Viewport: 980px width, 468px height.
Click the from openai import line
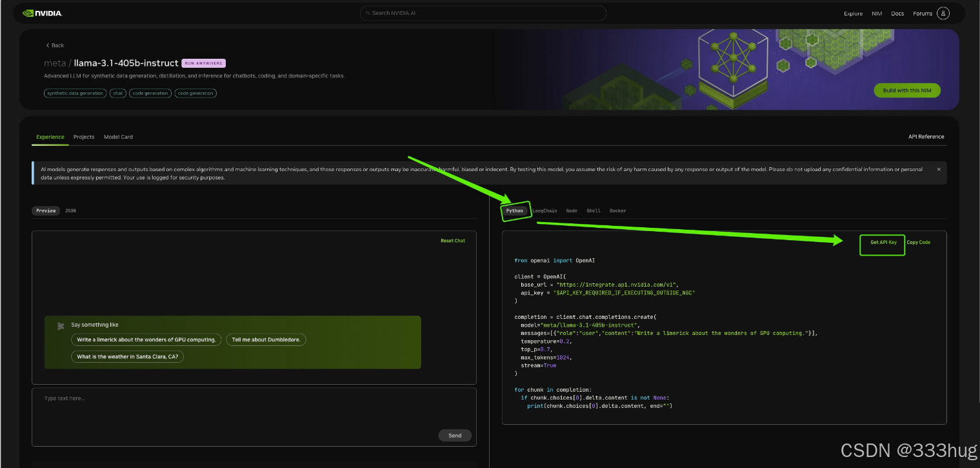(555, 260)
